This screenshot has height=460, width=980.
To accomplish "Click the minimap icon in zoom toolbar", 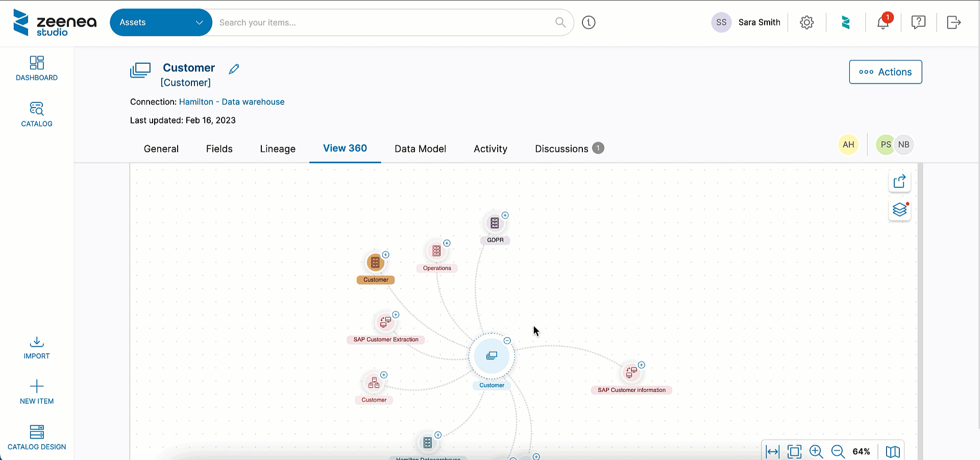I will coord(893,451).
